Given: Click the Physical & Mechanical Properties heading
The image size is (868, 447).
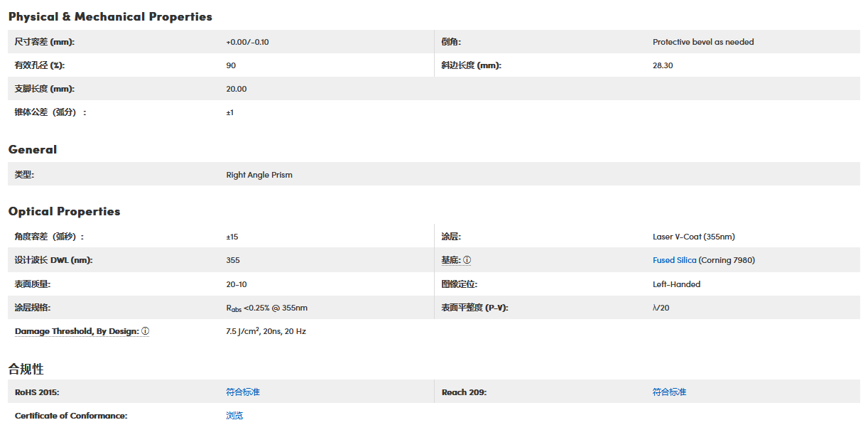Looking at the screenshot, I should 110,16.
